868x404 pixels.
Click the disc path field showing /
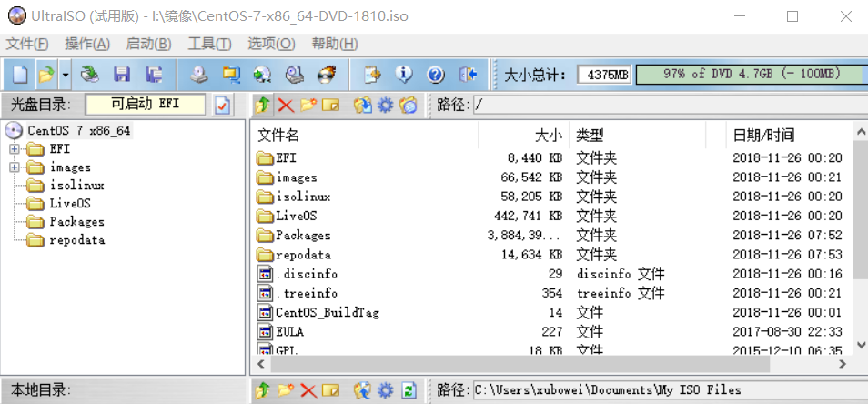click(x=670, y=106)
